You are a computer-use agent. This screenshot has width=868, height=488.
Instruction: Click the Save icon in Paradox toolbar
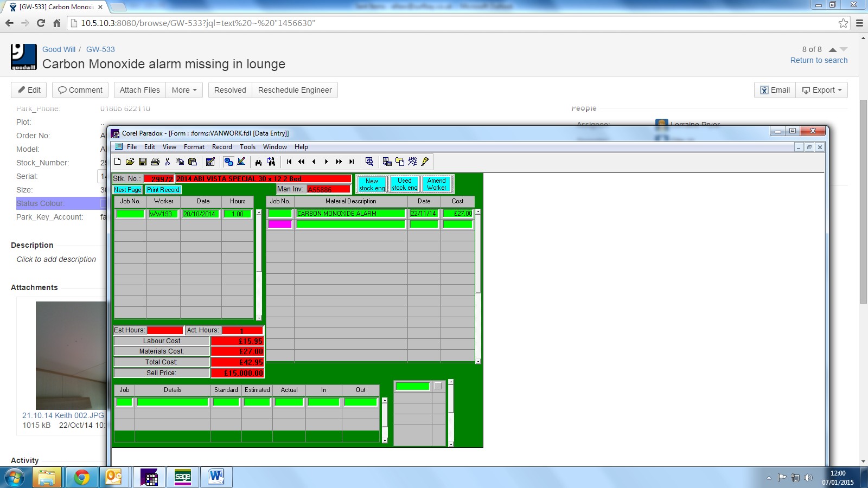pos(143,162)
